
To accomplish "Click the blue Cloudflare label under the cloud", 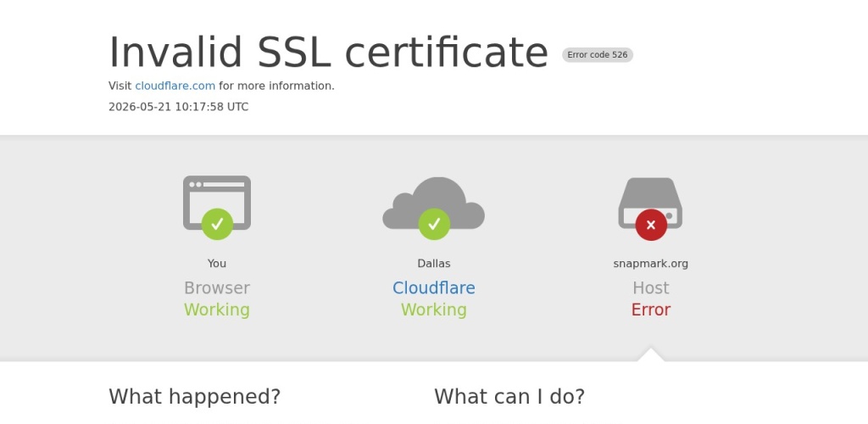I will click(x=433, y=287).
